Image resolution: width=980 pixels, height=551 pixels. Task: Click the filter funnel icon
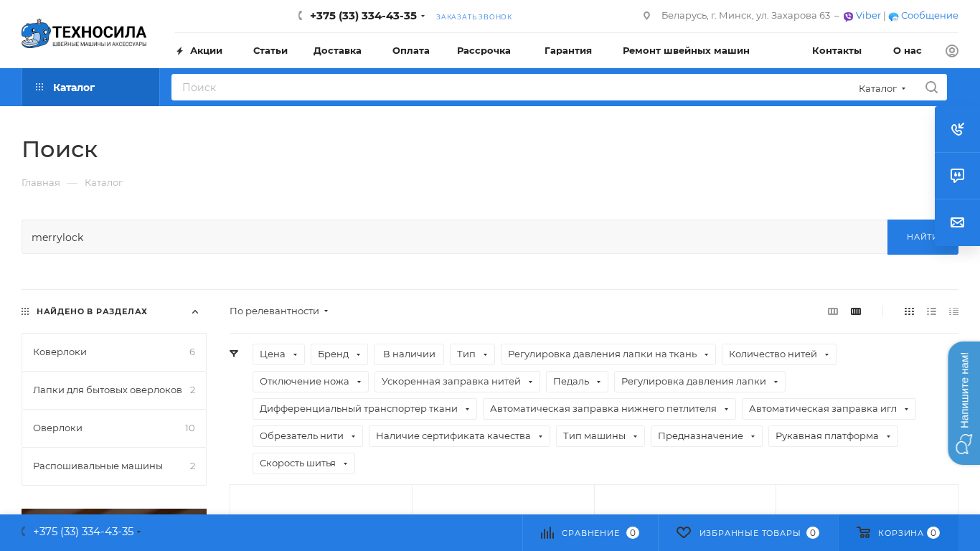tap(234, 354)
